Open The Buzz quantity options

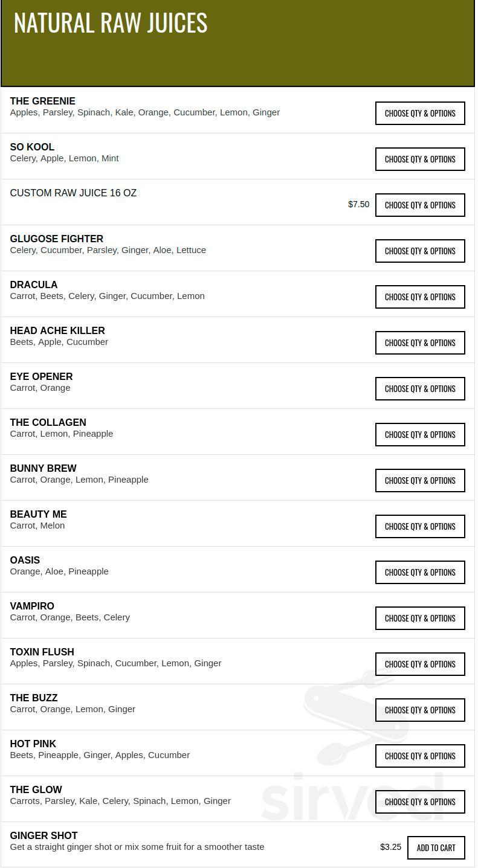click(420, 710)
